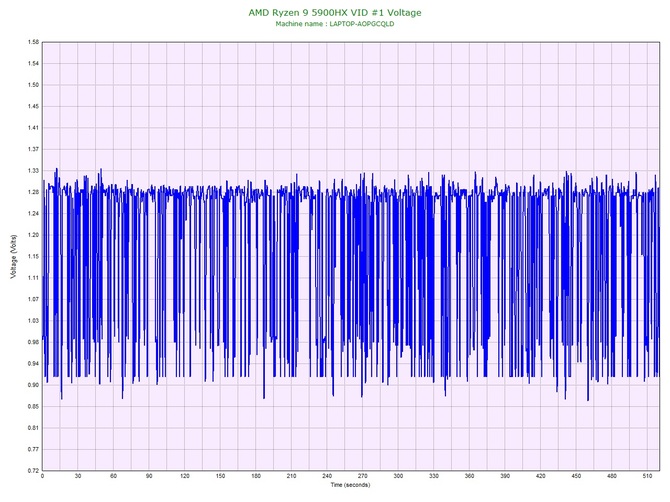The height and width of the screenshot is (502, 670).
Task: Click the 330 tick on time axis
Action: pyautogui.click(x=434, y=476)
